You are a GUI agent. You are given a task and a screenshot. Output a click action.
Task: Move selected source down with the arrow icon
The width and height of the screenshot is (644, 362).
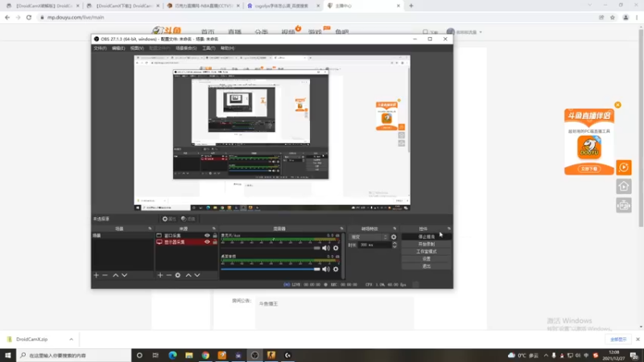point(197,275)
